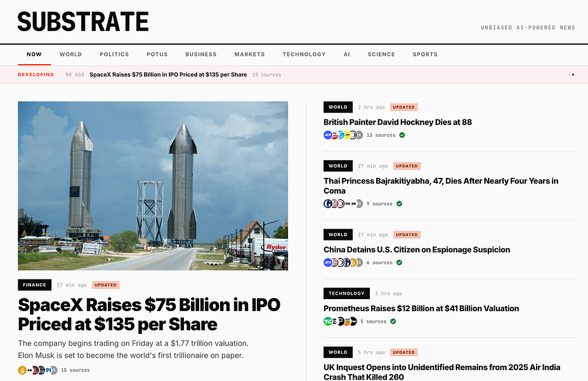This screenshot has width=588, height=381.
Task: Open the POTUS section
Action: 157,54
